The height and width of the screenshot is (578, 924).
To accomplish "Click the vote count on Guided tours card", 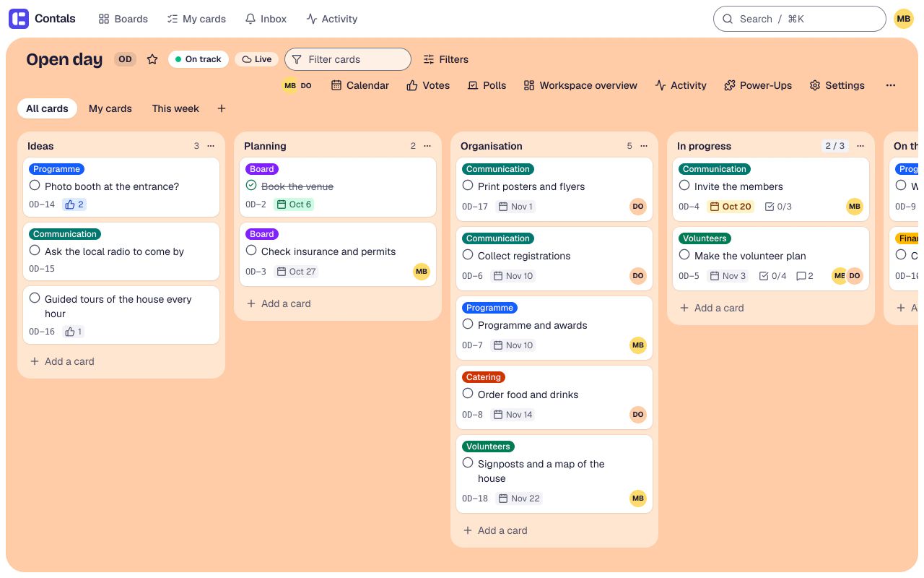I will click(x=74, y=332).
